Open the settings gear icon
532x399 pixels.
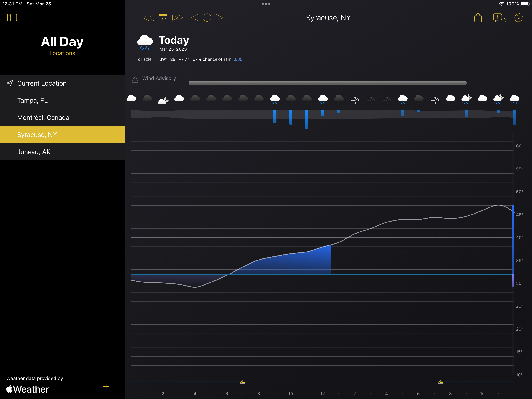519,18
